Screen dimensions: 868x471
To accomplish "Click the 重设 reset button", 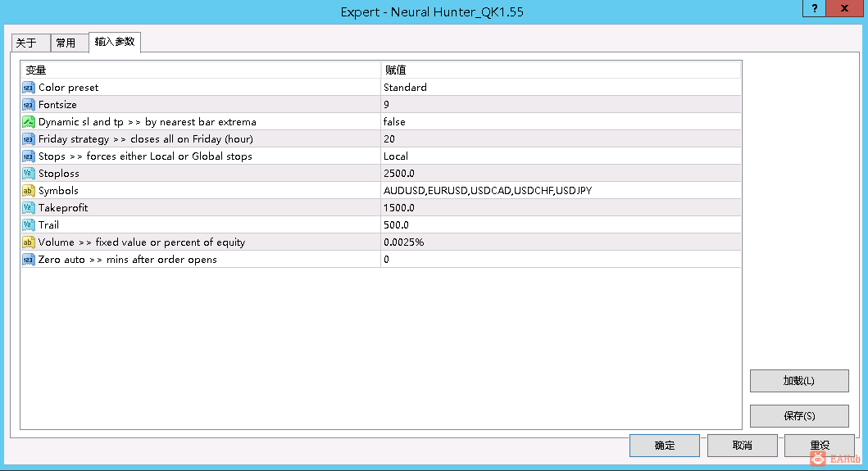I will tap(820, 446).
